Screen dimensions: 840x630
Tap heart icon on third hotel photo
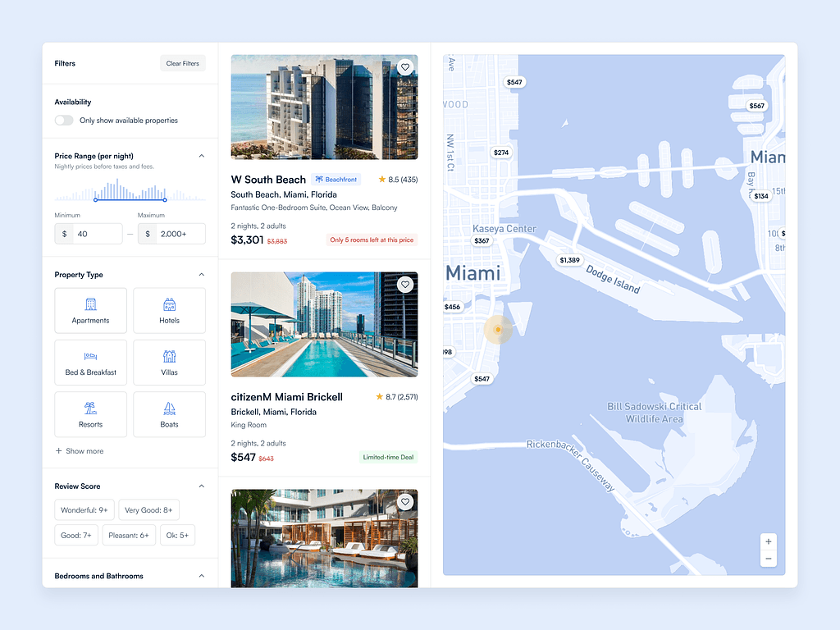tap(405, 502)
